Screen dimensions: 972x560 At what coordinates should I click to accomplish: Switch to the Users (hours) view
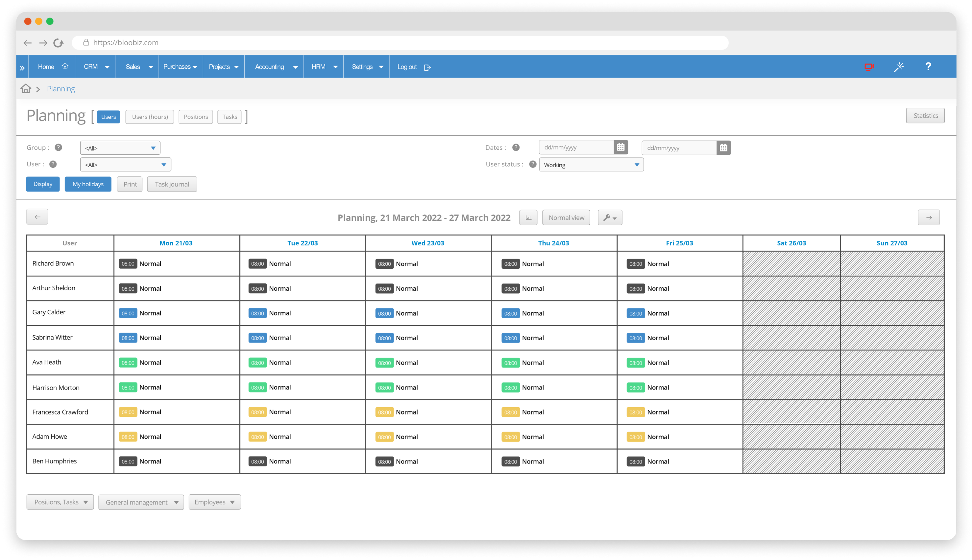click(x=150, y=117)
